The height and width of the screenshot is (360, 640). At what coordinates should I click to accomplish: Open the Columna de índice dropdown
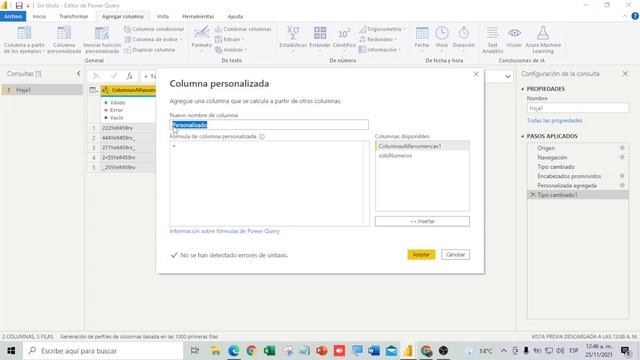[x=153, y=40]
